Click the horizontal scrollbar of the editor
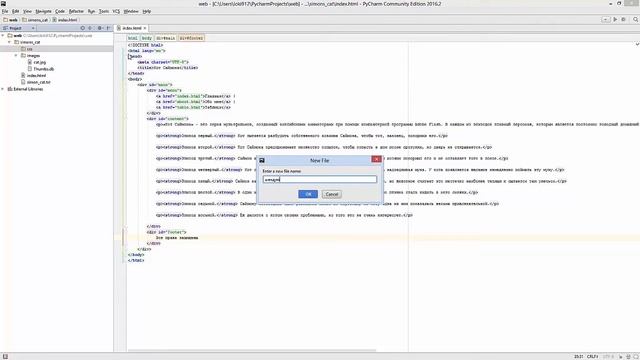 [x=252, y=350]
